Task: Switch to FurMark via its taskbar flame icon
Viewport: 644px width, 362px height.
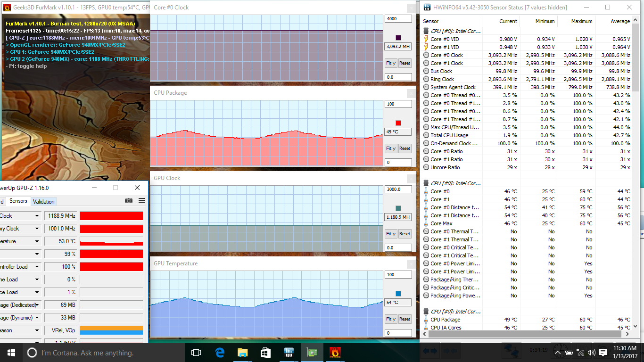Action: coord(335,352)
